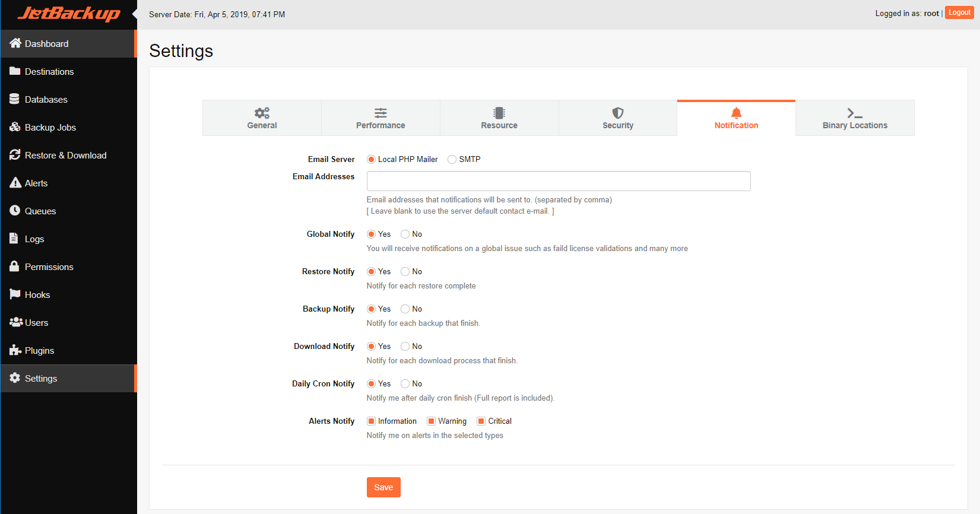Toggle Critical alerts checkbox

[x=481, y=421]
